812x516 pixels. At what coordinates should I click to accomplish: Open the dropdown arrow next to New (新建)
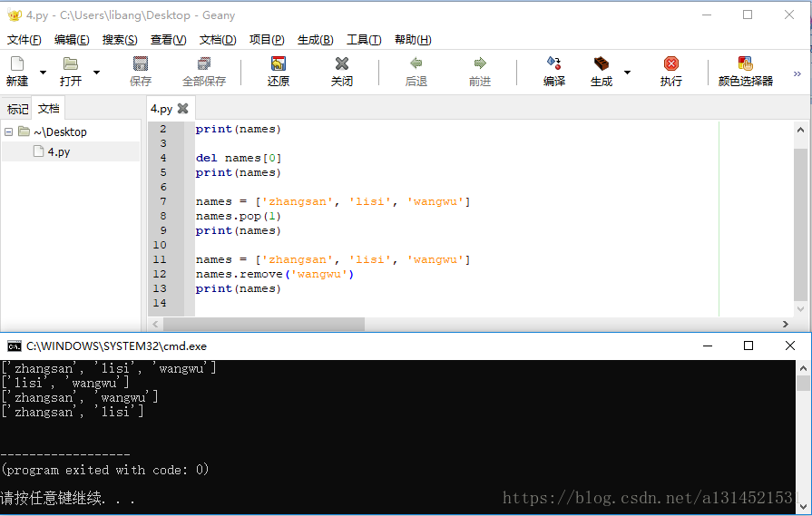(43, 72)
